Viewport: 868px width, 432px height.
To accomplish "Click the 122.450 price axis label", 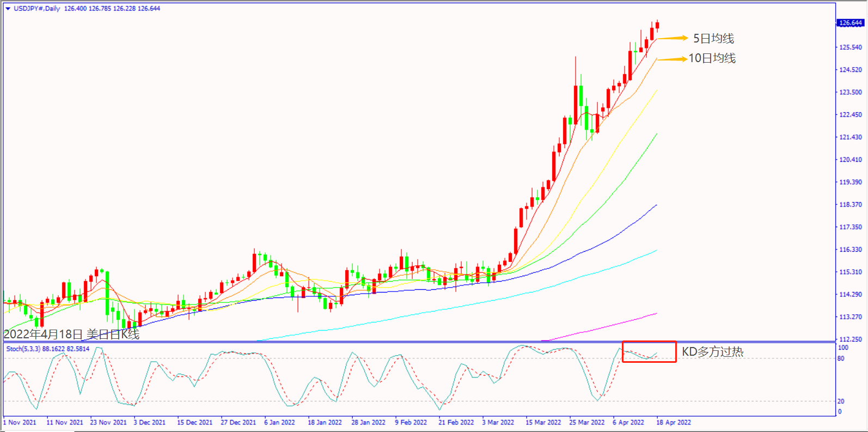I will 851,114.
